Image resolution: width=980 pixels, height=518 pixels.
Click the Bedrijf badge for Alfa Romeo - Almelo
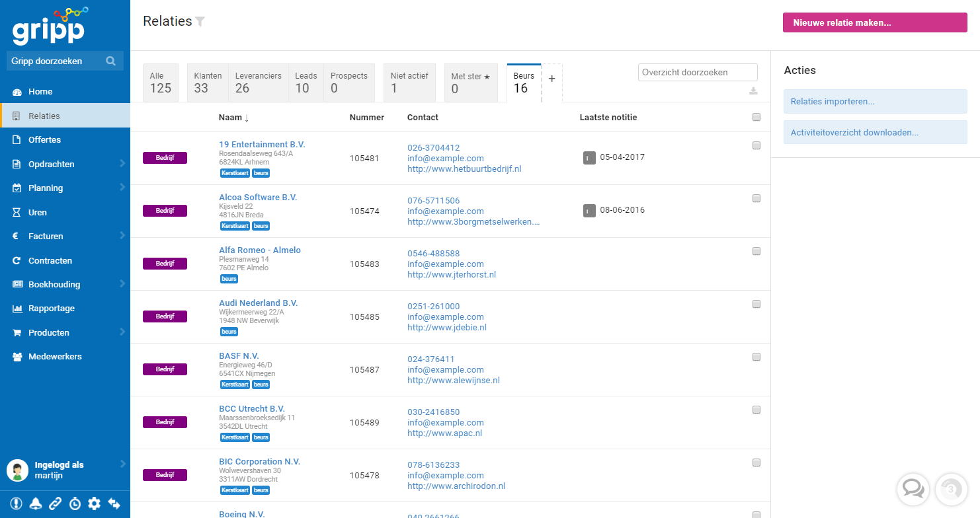coord(165,264)
